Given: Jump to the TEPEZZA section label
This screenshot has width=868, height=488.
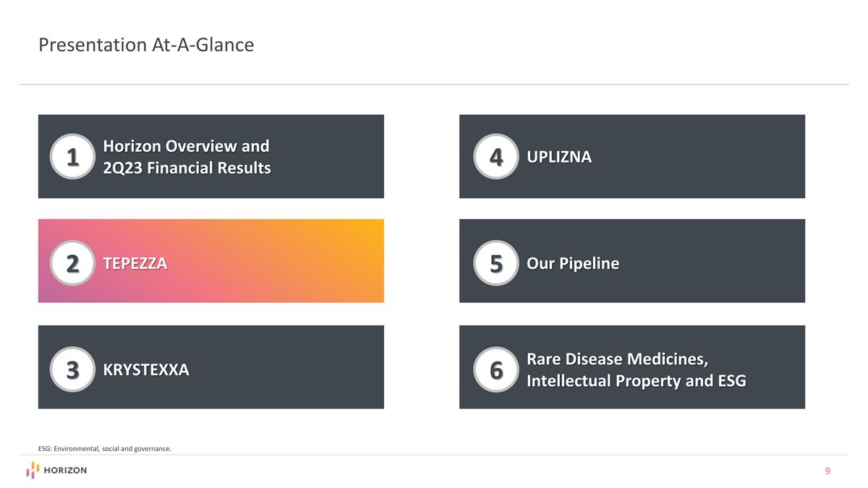Looking at the screenshot, I should click(x=135, y=263).
